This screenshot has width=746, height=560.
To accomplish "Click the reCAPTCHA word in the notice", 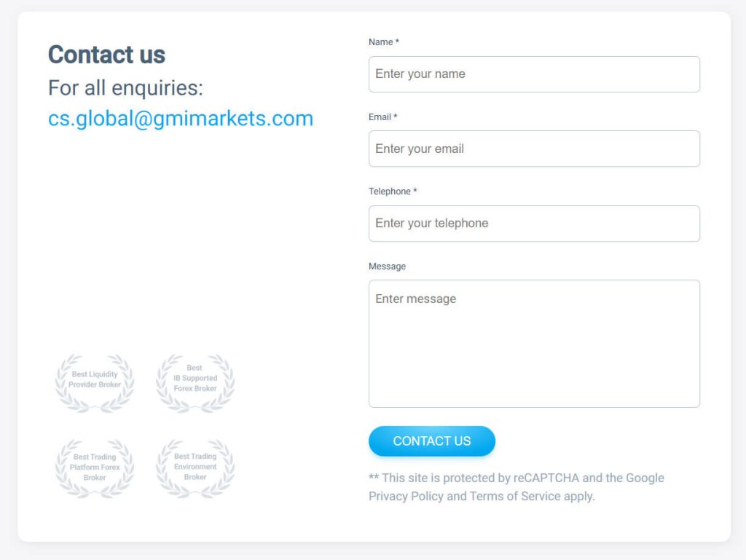I will click(x=546, y=478).
